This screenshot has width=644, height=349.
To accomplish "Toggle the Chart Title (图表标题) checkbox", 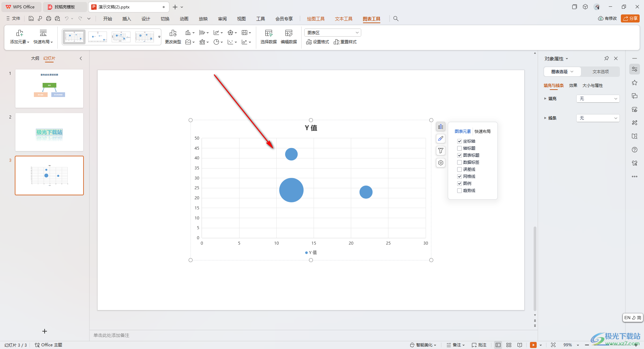I will 460,155.
